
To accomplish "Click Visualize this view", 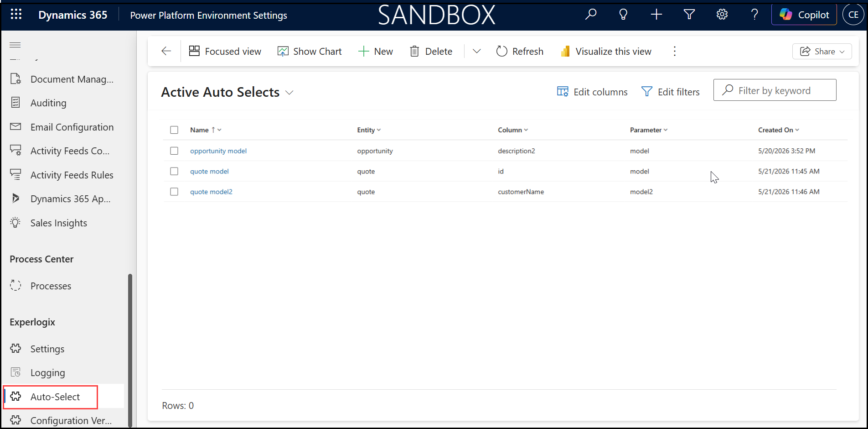I will click(606, 51).
